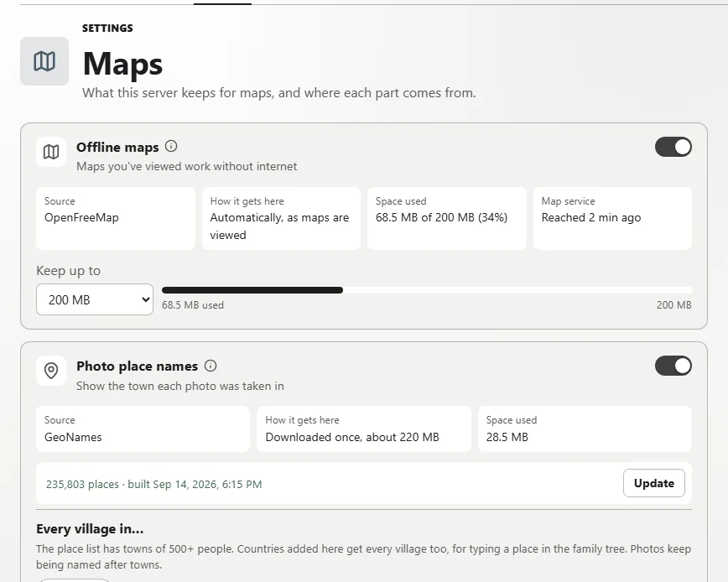This screenshot has height=582, width=728.
Task: Click the '28.5 MB' space used value
Action: (x=507, y=437)
